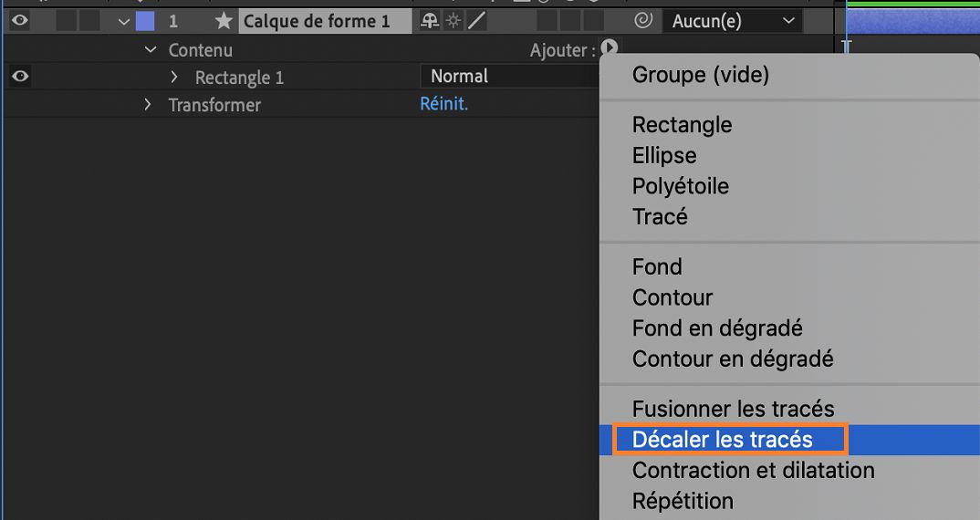Expand the Transformer properties
This screenshot has width=980, height=520.
tap(148, 105)
